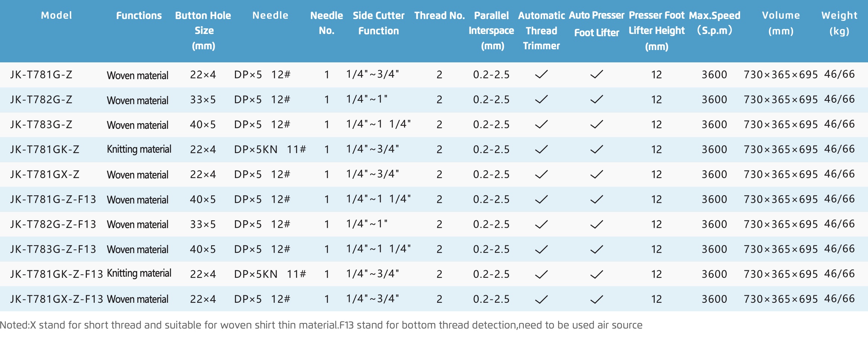Click Thread Trimmer checkmark for JK-T782G-Z-F13
This screenshot has width=868, height=339.
[x=541, y=224]
